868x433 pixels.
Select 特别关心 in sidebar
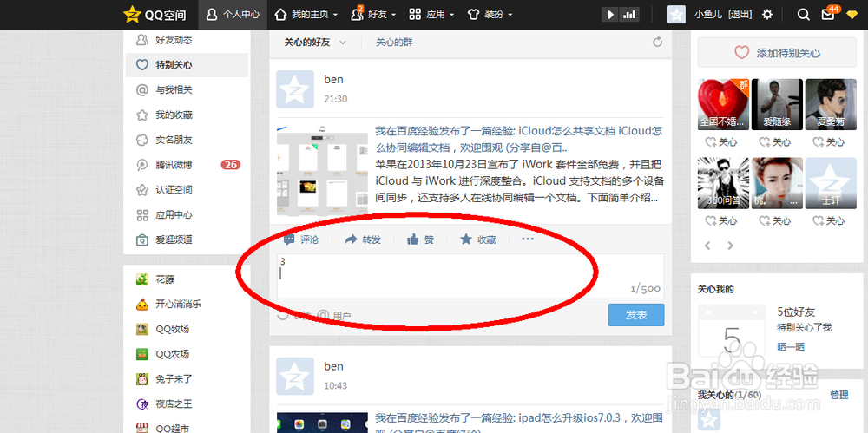pyautogui.click(x=186, y=65)
